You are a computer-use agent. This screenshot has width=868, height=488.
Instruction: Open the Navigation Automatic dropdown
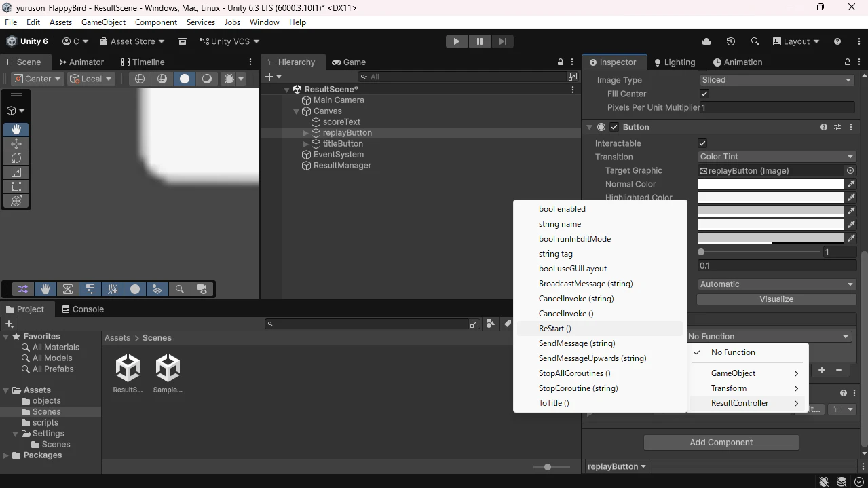[776, 284]
